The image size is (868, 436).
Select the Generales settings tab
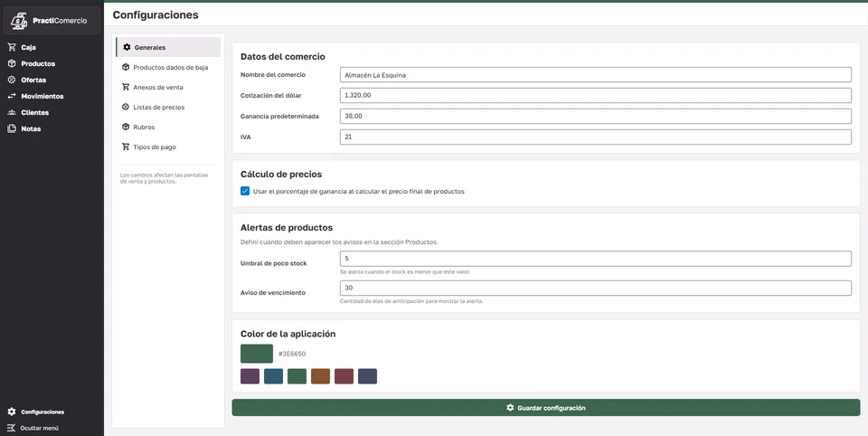(168, 47)
